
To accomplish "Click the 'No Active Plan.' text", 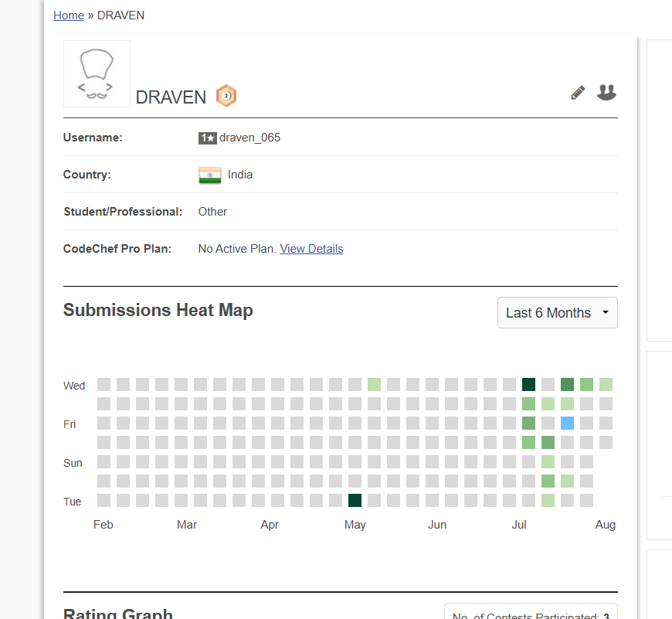I will click(237, 249).
